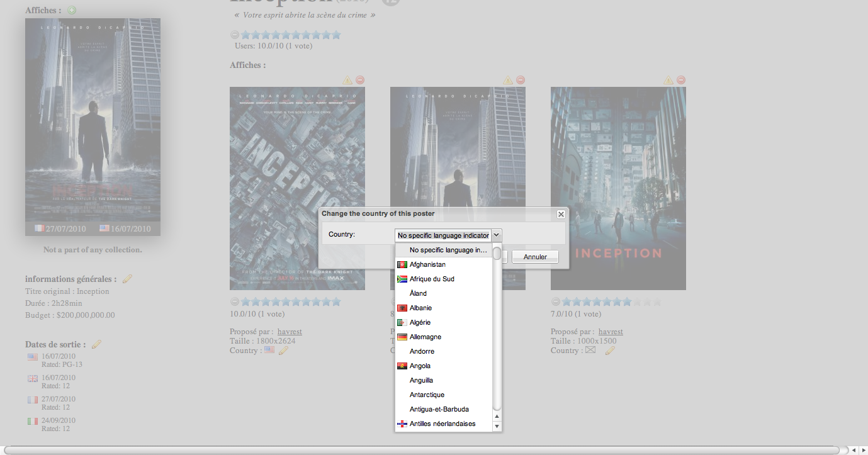The width and height of the screenshot is (868, 455).
Task: Select Afrique du Sud in the list
Action: point(443,279)
